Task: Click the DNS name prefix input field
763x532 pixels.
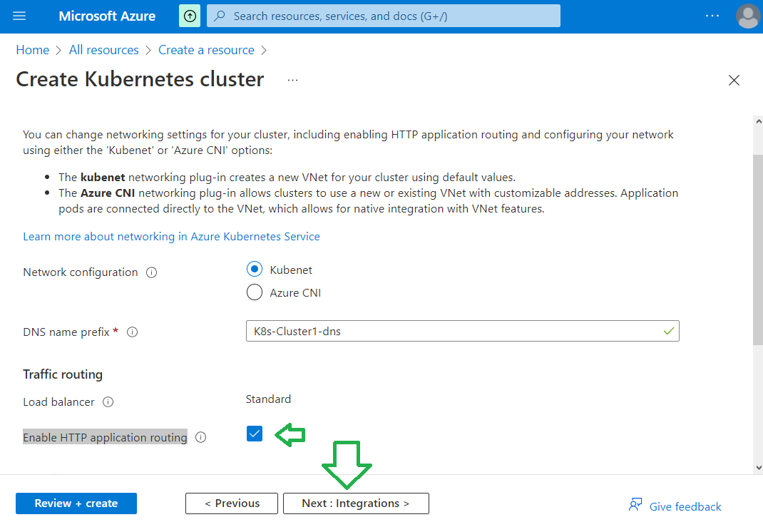Action: click(x=462, y=331)
